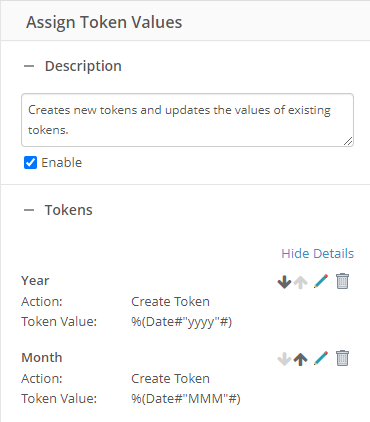The image size is (370, 422).
Task: Click the Hide Details link
Action: [x=318, y=254]
